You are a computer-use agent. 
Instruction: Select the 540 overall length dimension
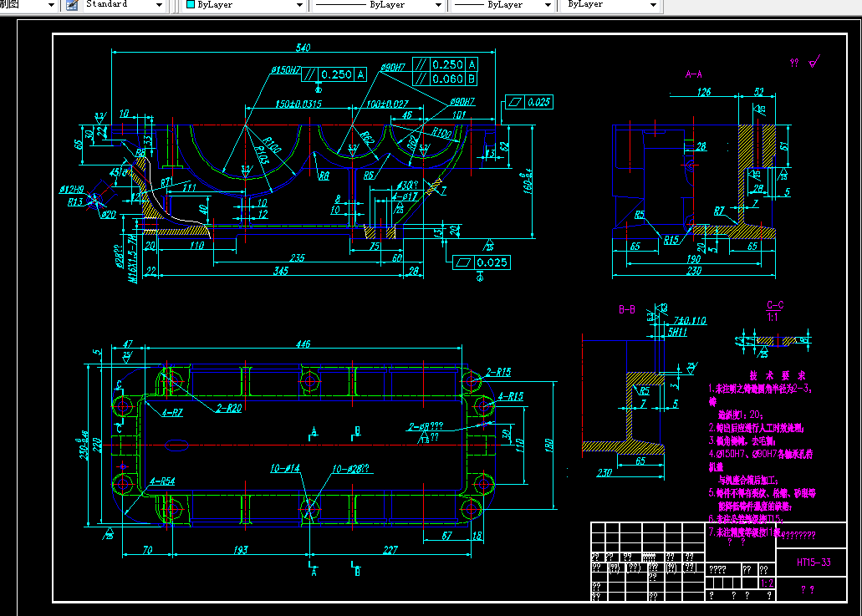303,48
